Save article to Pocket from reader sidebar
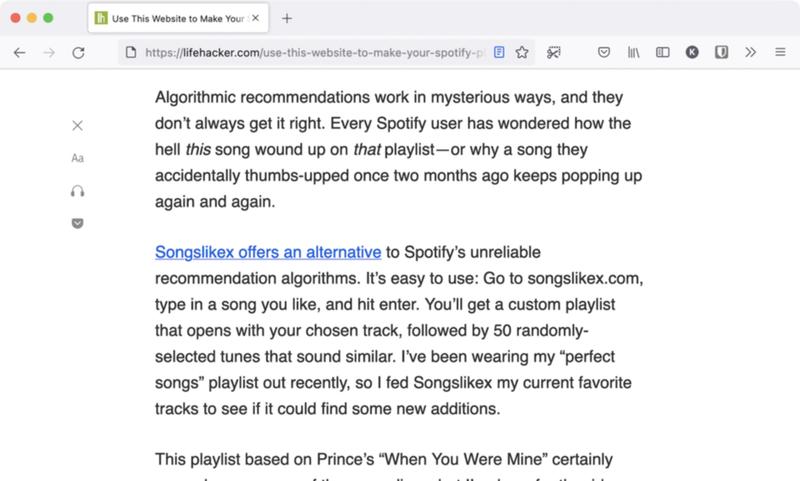This screenshot has width=800, height=481. pyautogui.click(x=78, y=222)
